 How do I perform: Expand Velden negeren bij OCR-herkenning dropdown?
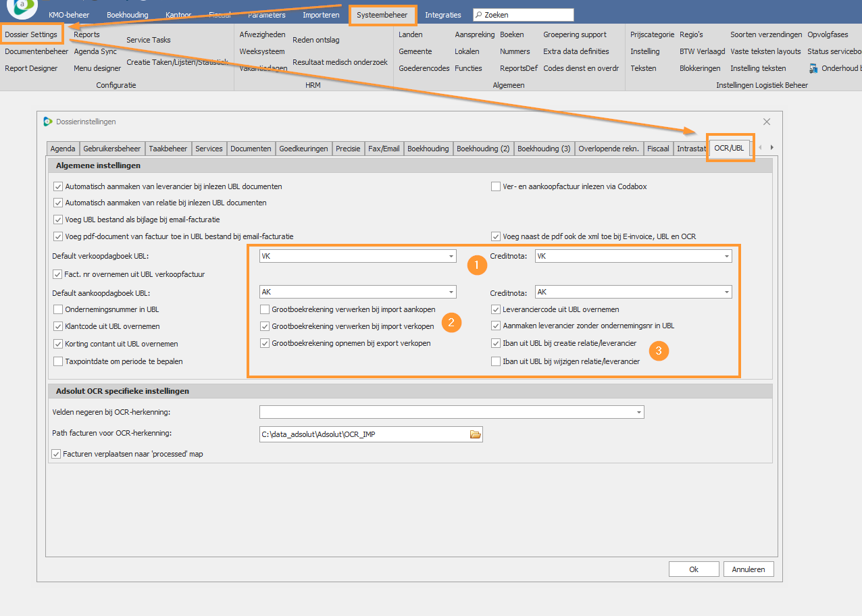pyautogui.click(x=638, y=412)
